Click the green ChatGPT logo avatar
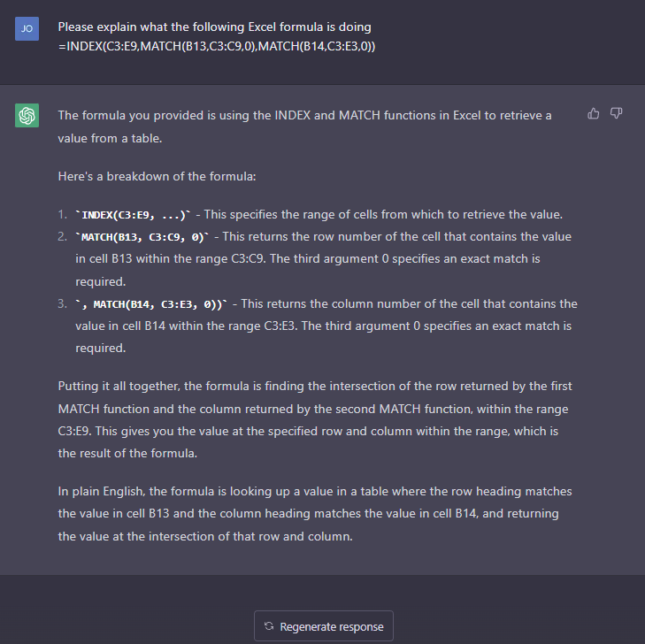The width and height of the screenshot is (645, 644). coord(27,116)
